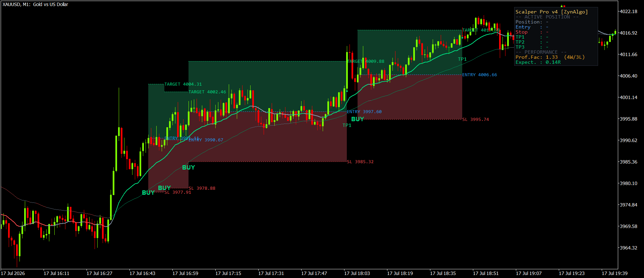Screen dimensions: 644x278
Task: Select the "17 Jul 19:39" time axis label
Action: tap(614, 273)
